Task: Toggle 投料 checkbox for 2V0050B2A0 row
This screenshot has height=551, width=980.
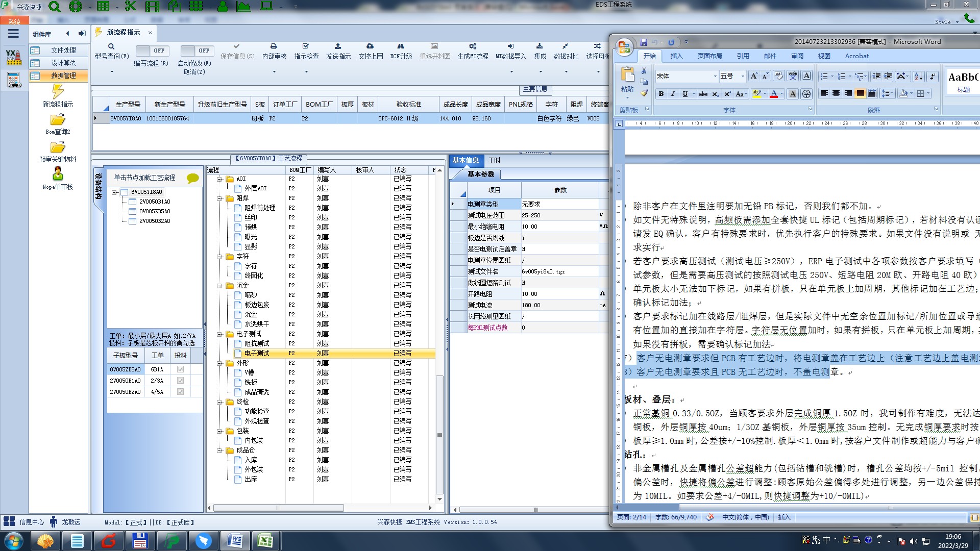Action: pos(180,392)
